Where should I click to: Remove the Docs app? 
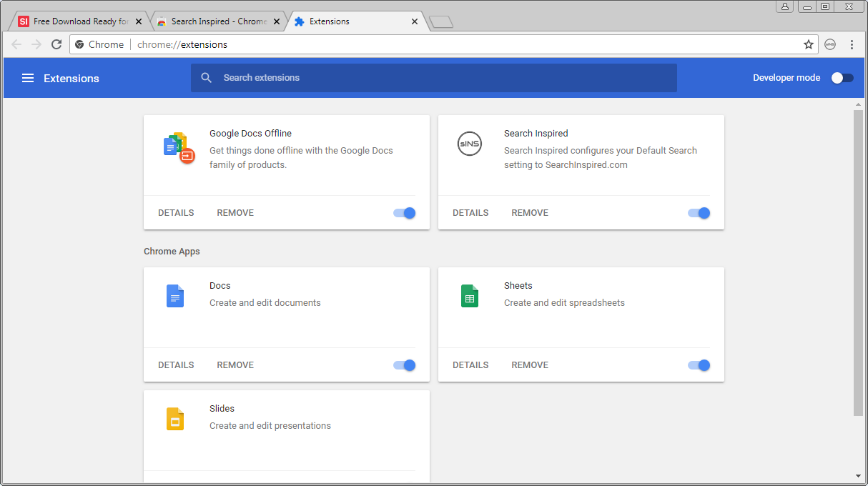click(235, 365)
